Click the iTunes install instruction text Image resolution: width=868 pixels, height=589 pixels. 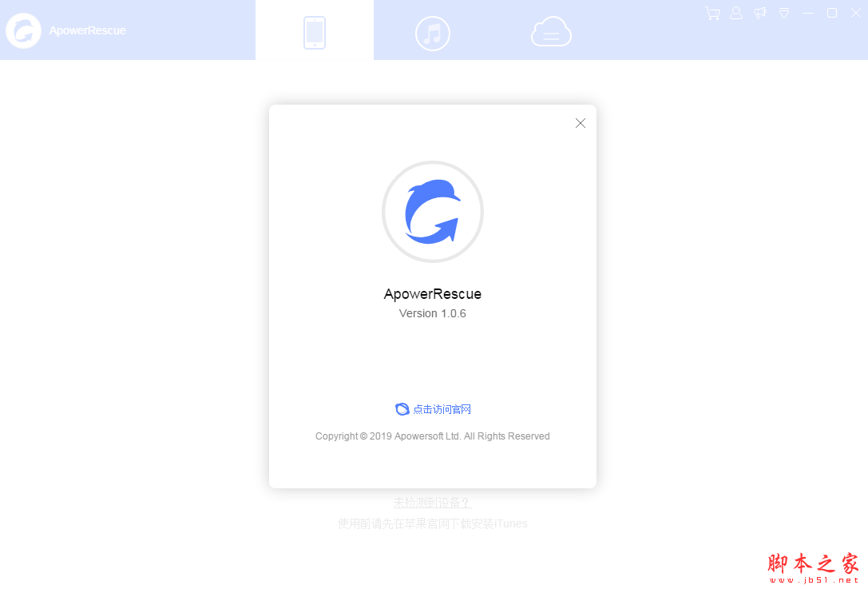coord(432,523)
